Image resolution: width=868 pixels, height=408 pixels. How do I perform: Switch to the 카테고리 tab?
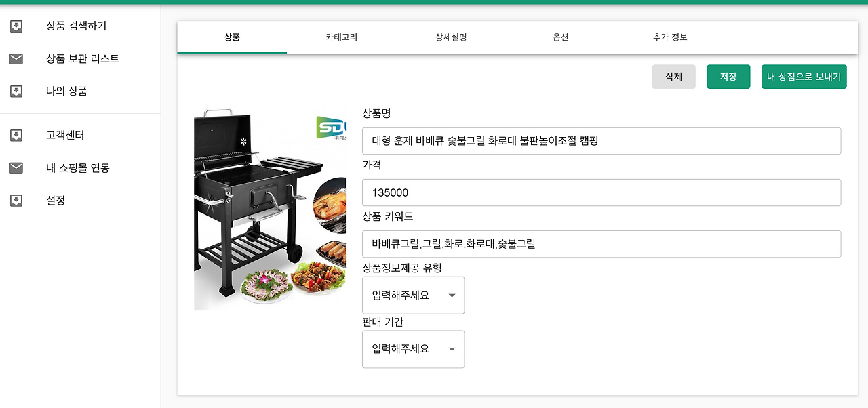click(x=341, y=37)
